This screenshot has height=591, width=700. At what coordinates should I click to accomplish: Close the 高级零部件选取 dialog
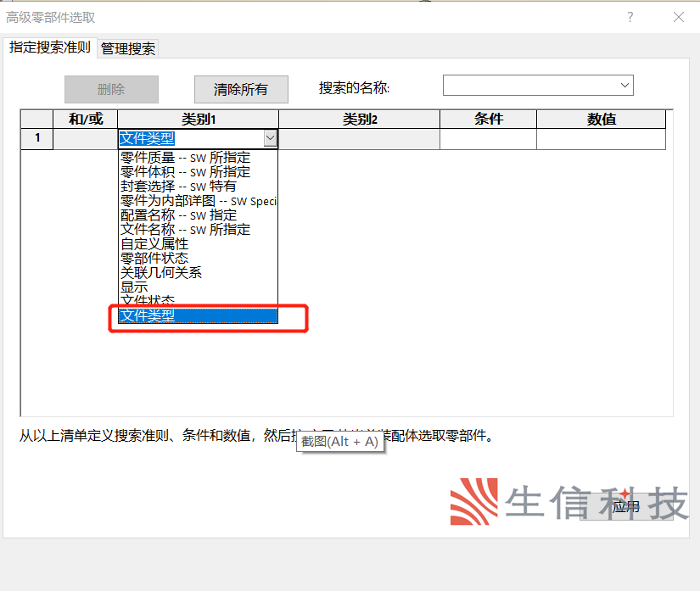[x=679, y=18]
